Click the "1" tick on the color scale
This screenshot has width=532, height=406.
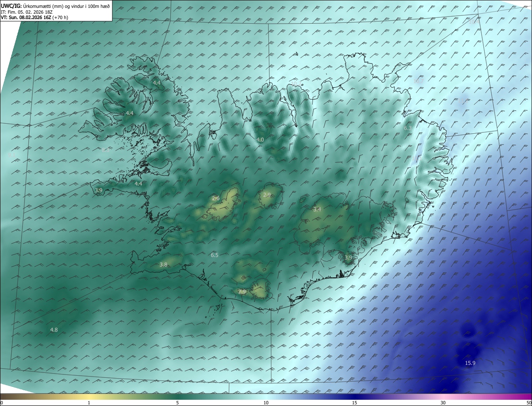tap(89, 403)
